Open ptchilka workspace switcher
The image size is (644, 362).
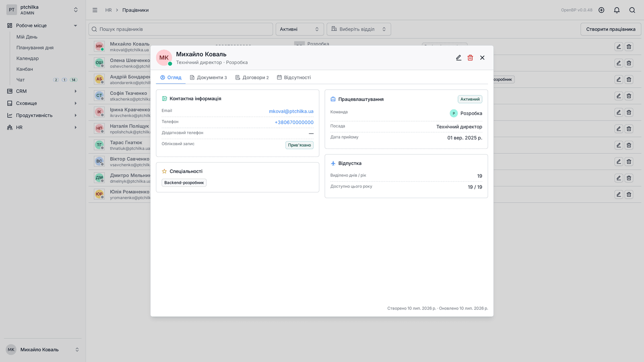pyautogui.click(x=42, y=10)
